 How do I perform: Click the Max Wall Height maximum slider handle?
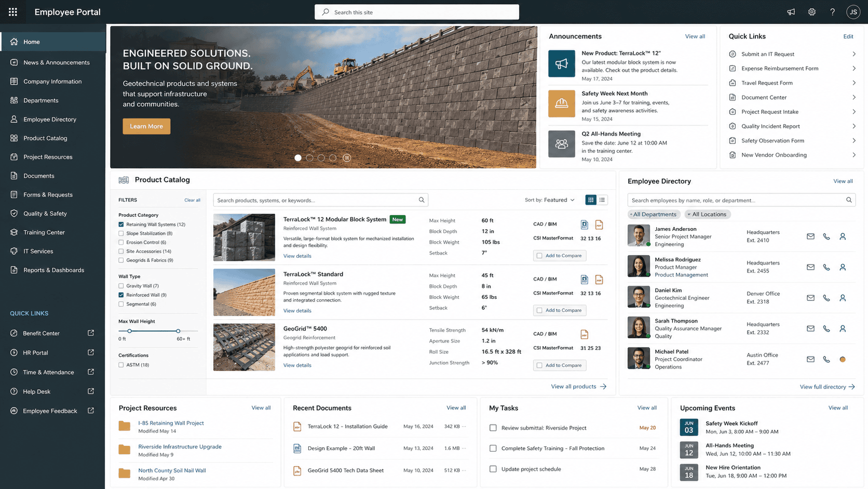[x=178, y=331]
